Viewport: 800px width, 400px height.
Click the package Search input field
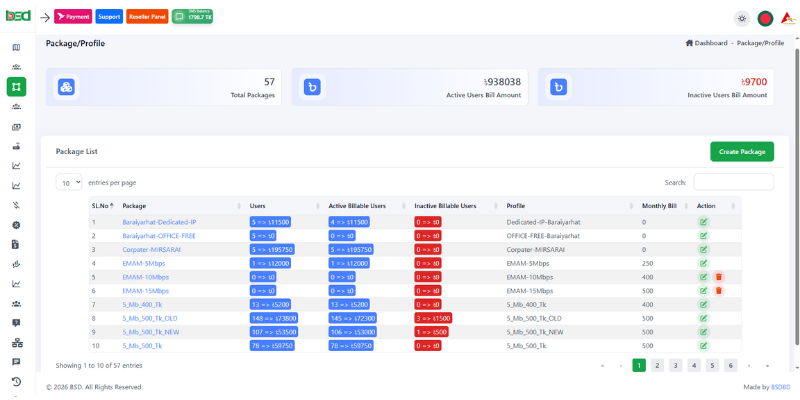pos(733,182)
